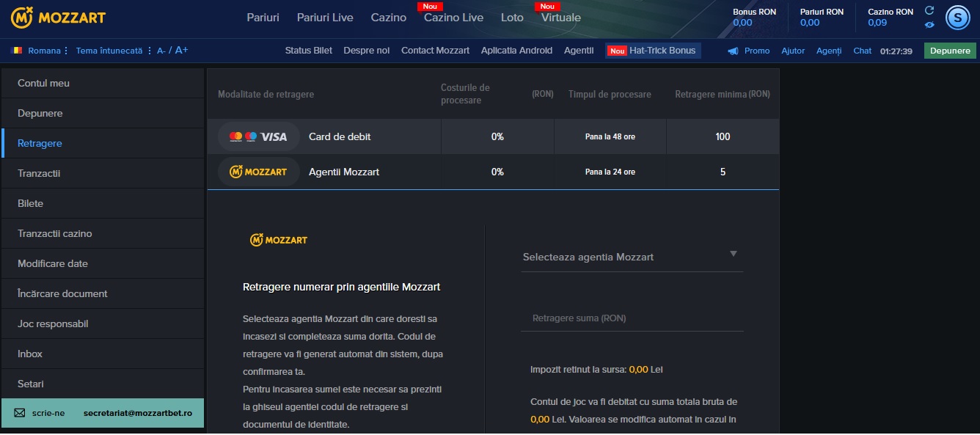Click the 0% fee for Card de debit
Screen dimensions: 980x435
pos(497,137)
